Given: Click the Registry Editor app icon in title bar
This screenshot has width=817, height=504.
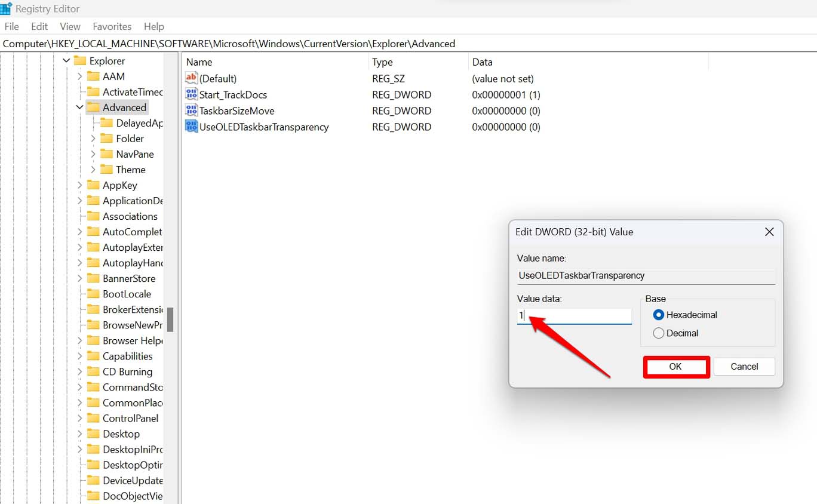Looking at the screenshot, I should click(7, 8).
